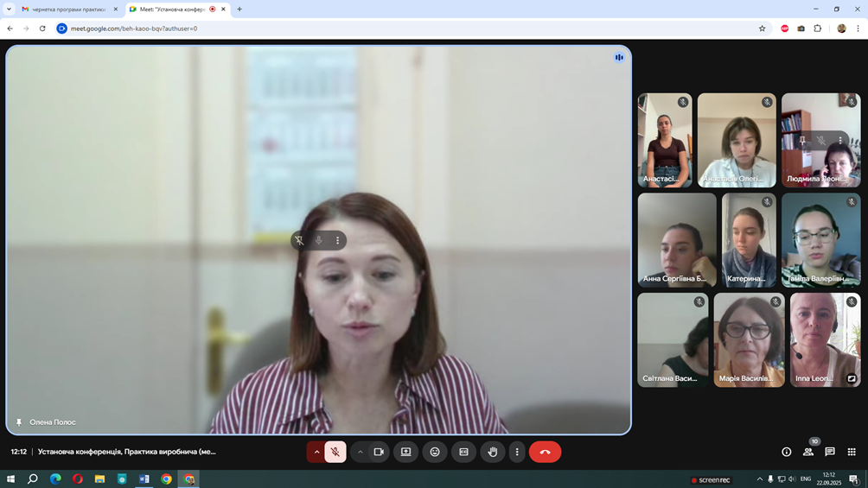Screen dimensions: 868x488
Task: Toggle the camera on or off
Action: point(379,452)
